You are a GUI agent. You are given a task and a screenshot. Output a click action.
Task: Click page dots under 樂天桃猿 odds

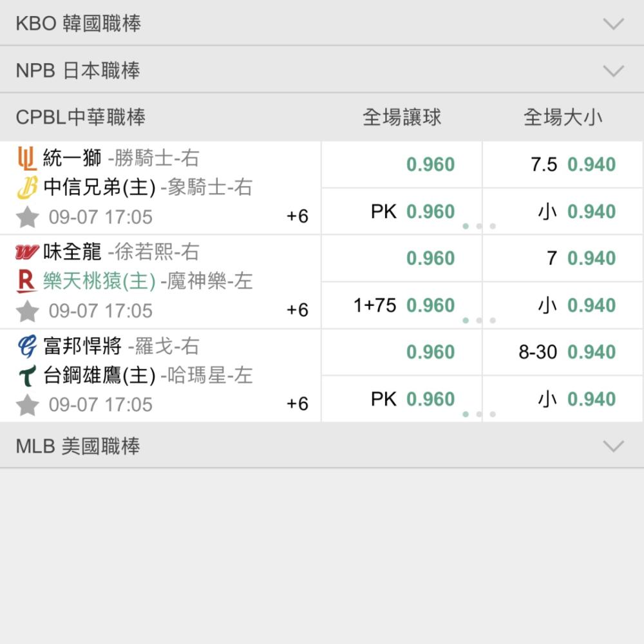[479, 320]
